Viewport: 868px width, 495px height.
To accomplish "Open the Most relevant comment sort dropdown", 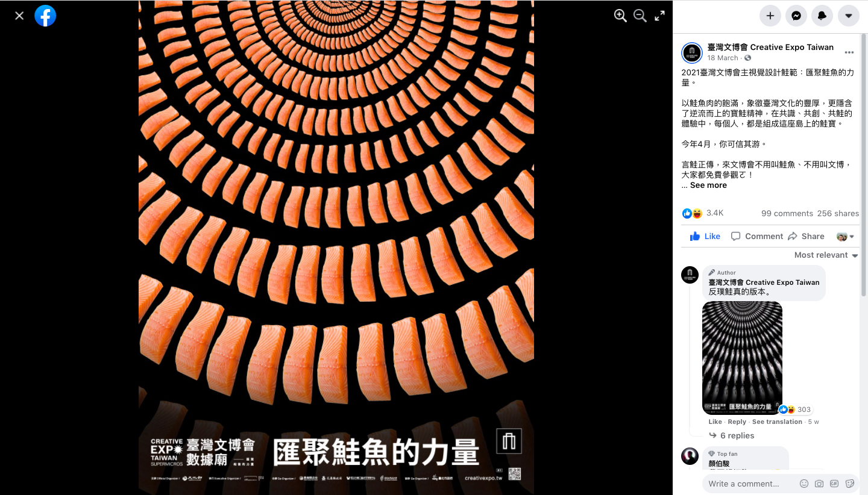I will (826, 255).
